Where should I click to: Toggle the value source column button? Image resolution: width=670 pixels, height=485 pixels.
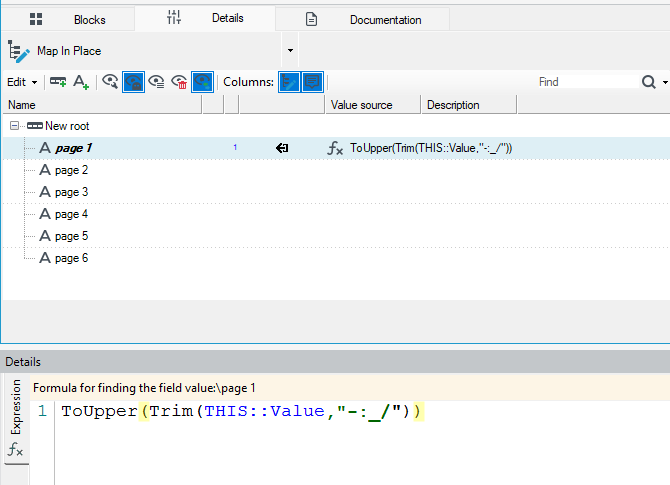tap(289, 82)
